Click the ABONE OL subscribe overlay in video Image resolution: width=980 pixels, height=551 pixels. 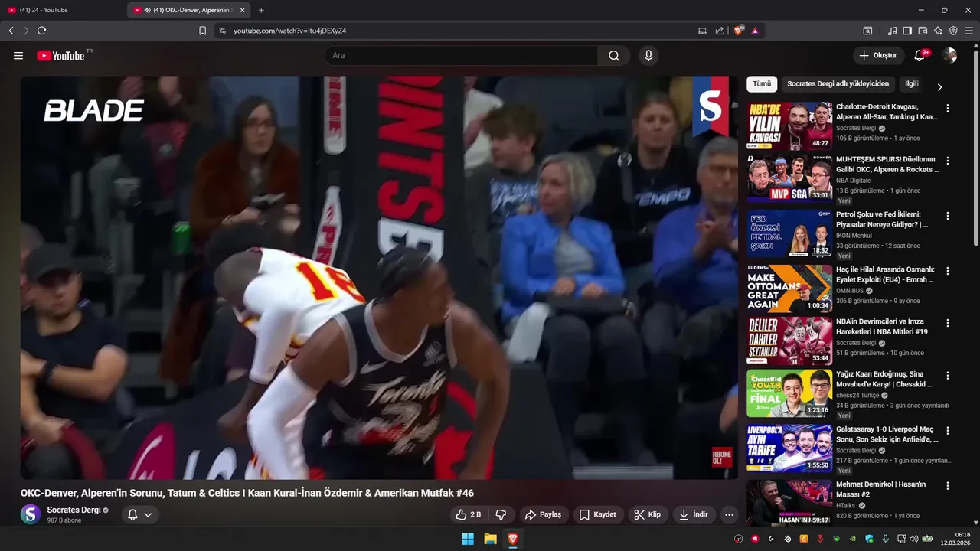721,458
